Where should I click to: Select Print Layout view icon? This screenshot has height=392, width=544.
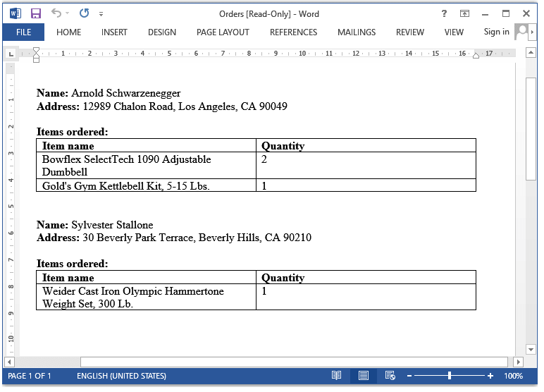(363, 376)
